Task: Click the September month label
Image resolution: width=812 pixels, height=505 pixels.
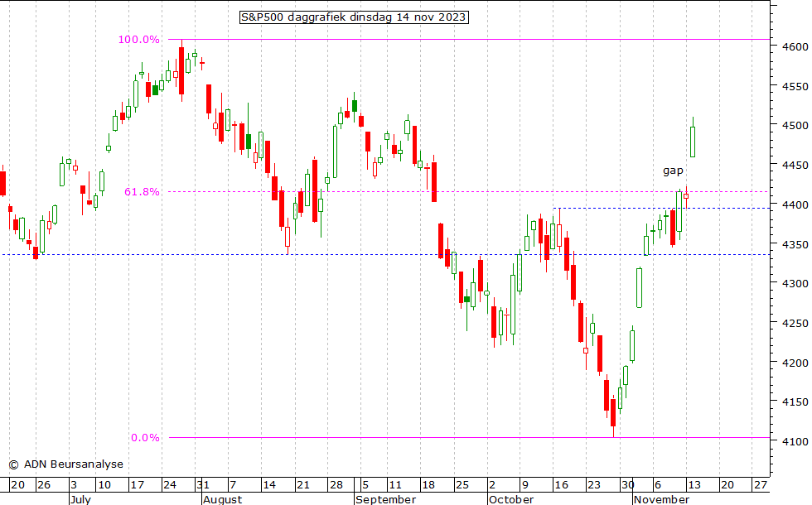Action: click(385, 499)
